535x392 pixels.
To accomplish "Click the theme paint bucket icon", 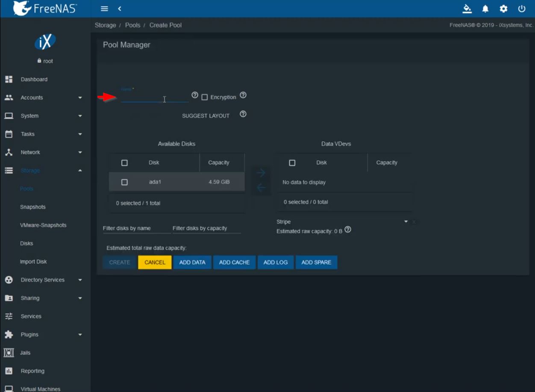I will pos(467,9).
